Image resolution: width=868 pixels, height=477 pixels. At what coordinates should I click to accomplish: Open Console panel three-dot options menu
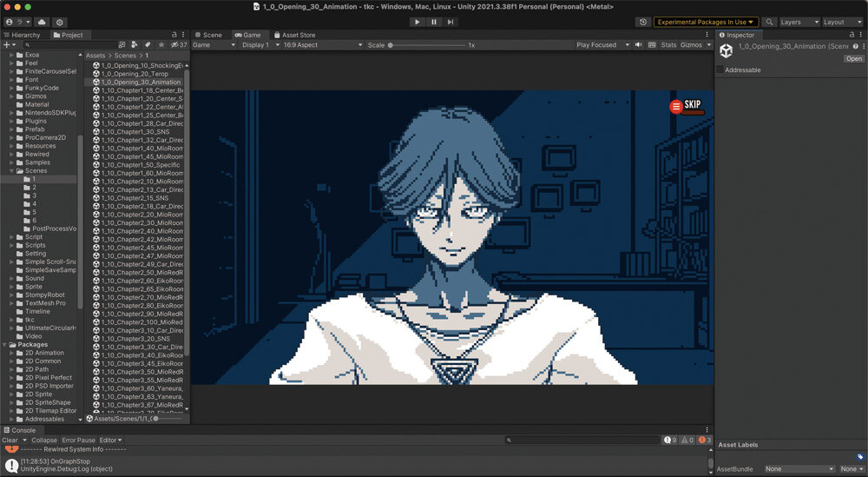(707, 430)
